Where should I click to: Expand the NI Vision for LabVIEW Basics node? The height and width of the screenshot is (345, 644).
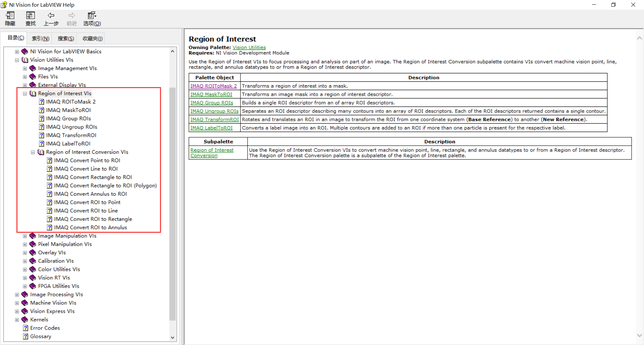pos(17,52)
